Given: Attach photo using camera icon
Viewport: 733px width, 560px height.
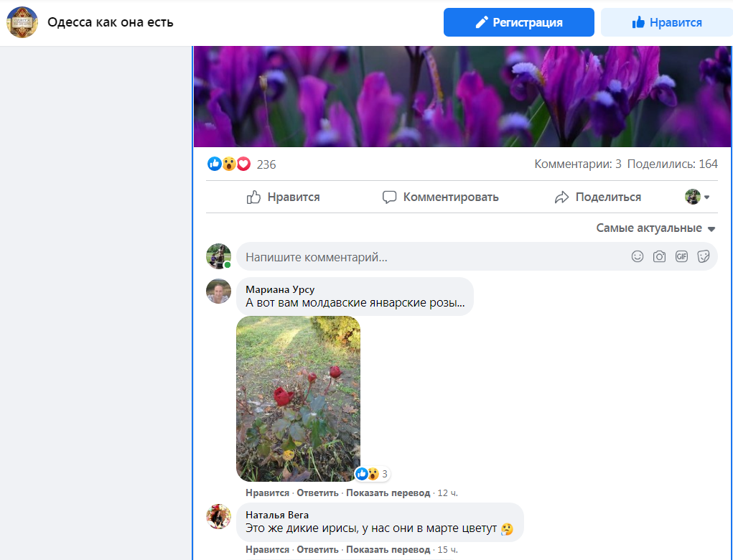Looking at the screenshot, I should click(659, 256).
